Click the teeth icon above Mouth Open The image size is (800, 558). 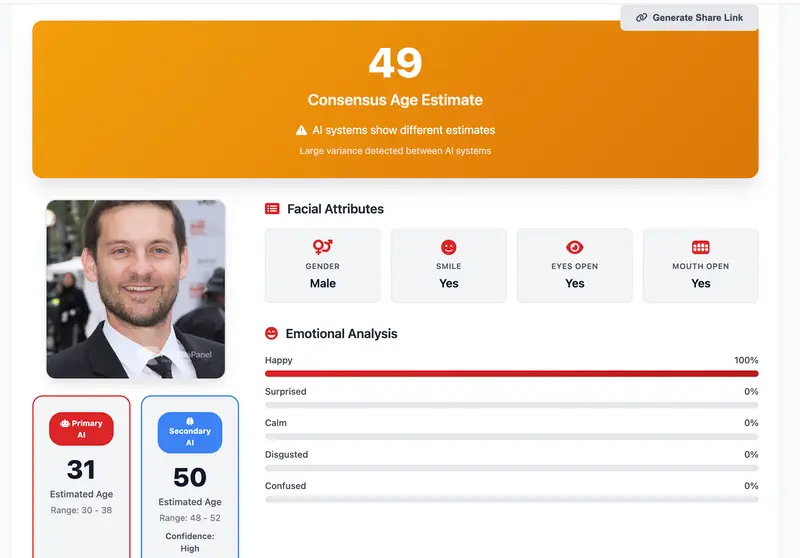700,246
